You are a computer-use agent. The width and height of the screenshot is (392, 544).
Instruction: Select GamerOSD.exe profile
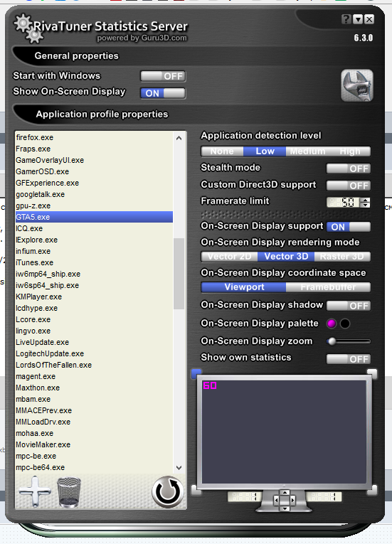click(x=94, y=172)
